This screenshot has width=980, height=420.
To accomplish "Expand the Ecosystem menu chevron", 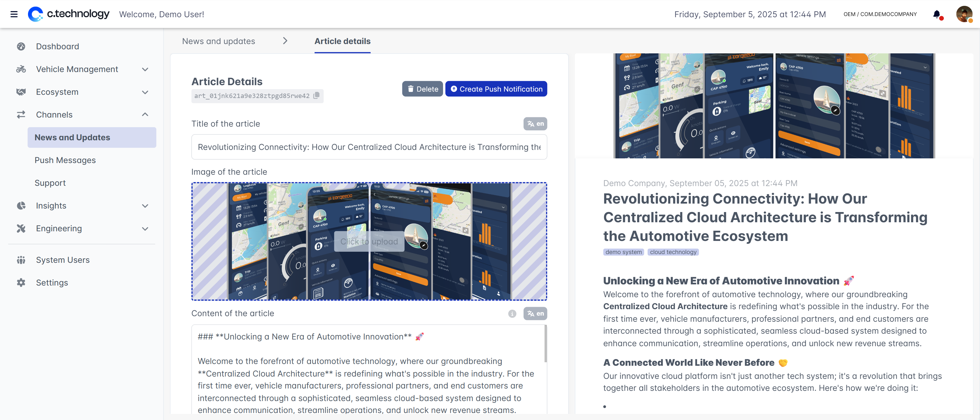I will click(145, 92).
